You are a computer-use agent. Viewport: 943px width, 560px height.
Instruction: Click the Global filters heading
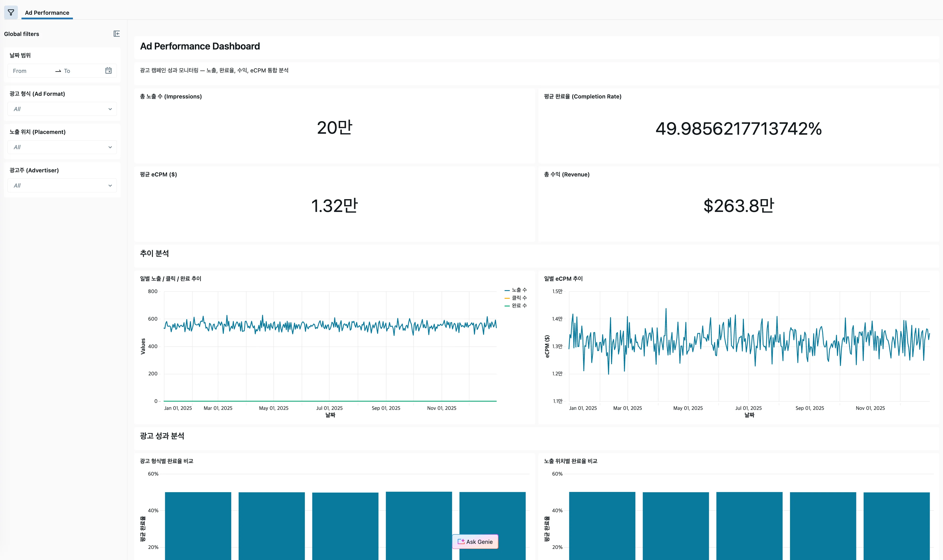pyautogui.click(x=21, y=34)
